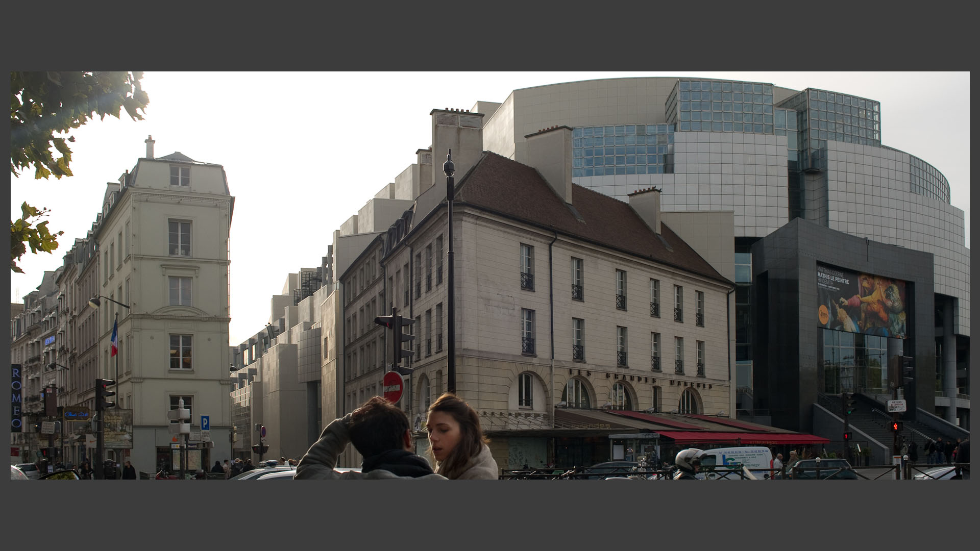Viewport: 980px width, 551px height.
Task: Click the vertical ROMEO sign
Action: click(x=16, y=398)
